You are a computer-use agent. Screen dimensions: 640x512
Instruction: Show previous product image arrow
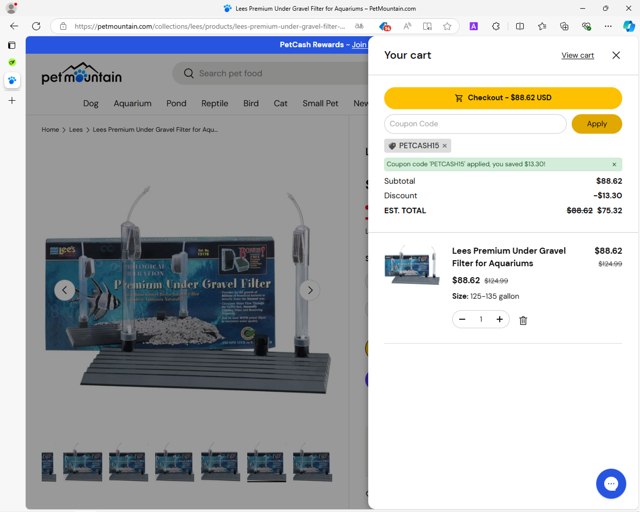point(64,290)
